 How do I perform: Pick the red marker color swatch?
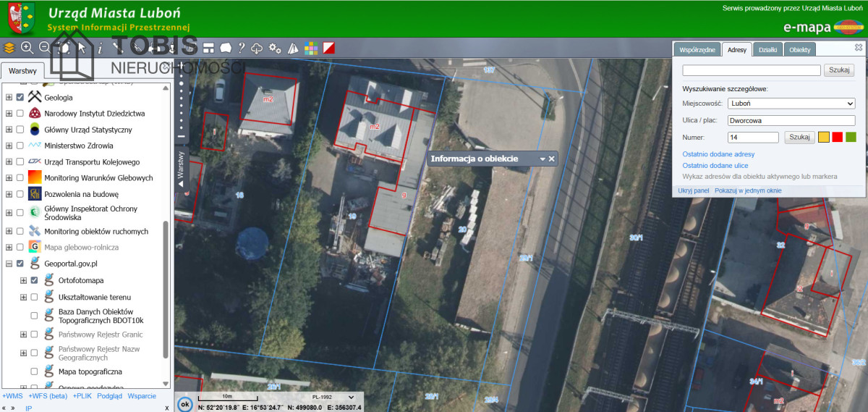click(x=837, y=137)
